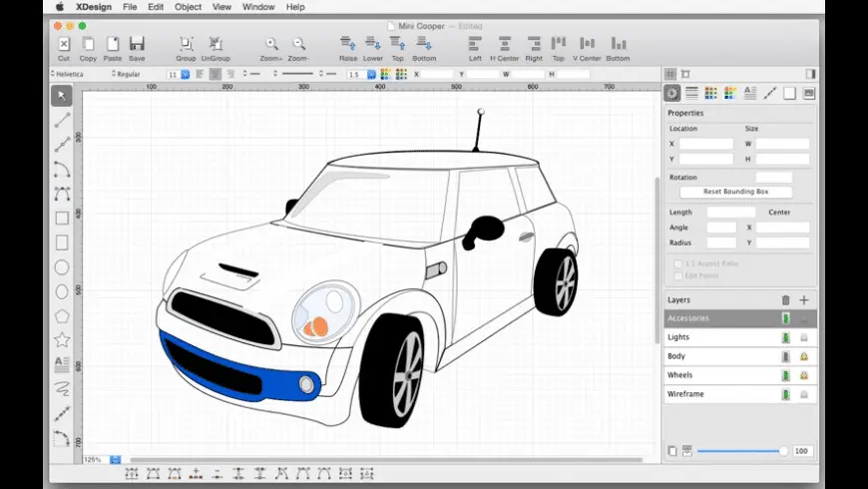Lock the Lights layer padlock
Screen dimensions: 868x489
click(x=804, y=338)
